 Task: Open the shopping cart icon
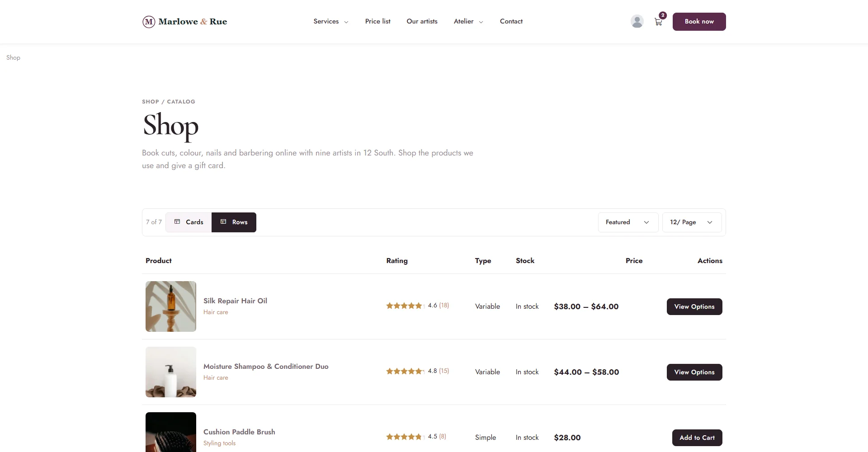point(659,21)
